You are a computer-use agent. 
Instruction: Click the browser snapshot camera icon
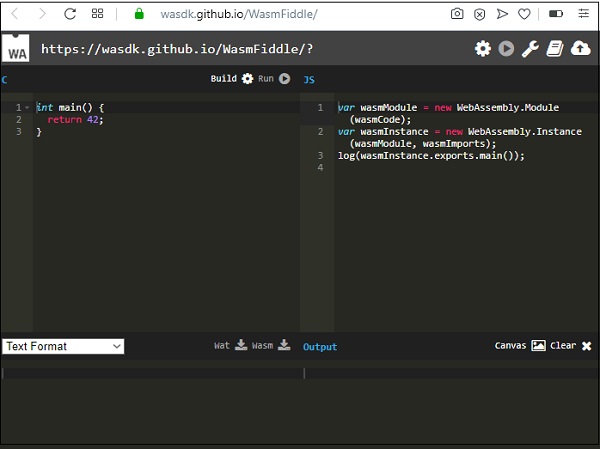point(457,14)
